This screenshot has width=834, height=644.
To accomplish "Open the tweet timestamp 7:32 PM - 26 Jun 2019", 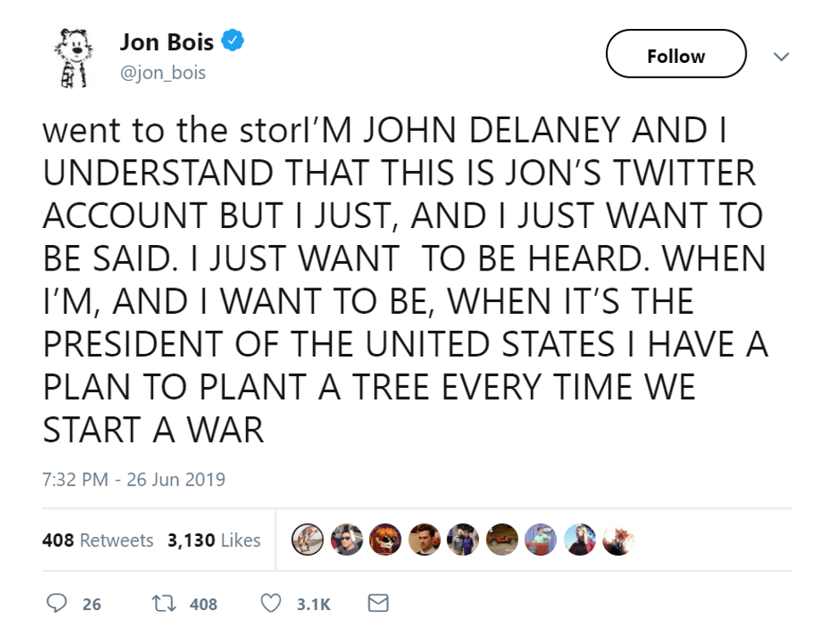I will tap(132, 479).
